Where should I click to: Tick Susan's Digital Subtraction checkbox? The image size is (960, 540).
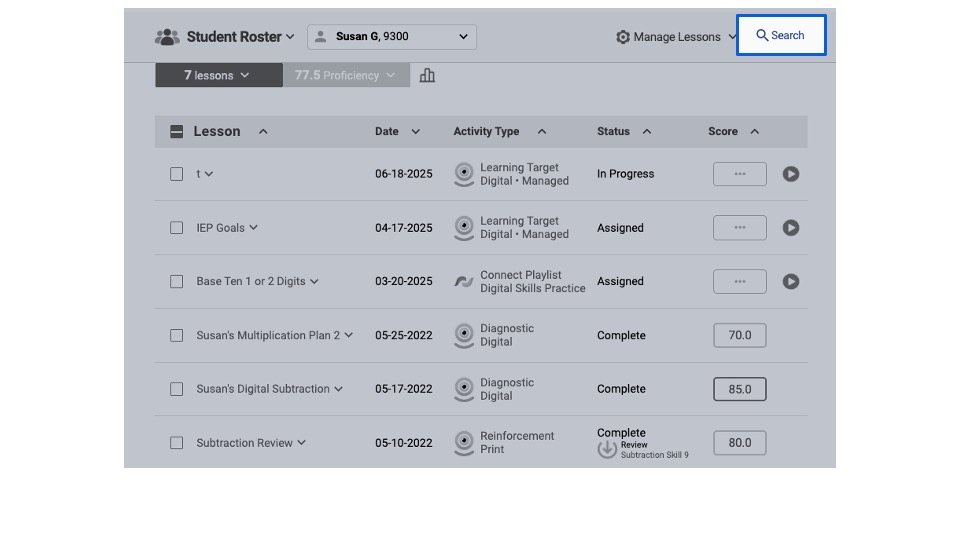(176, 389)
